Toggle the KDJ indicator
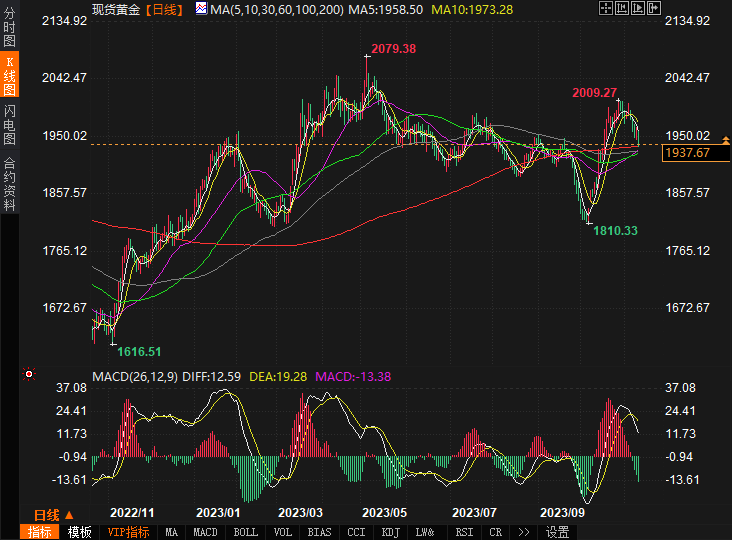This screenshot has width=732, height=540. coord(391,532)
